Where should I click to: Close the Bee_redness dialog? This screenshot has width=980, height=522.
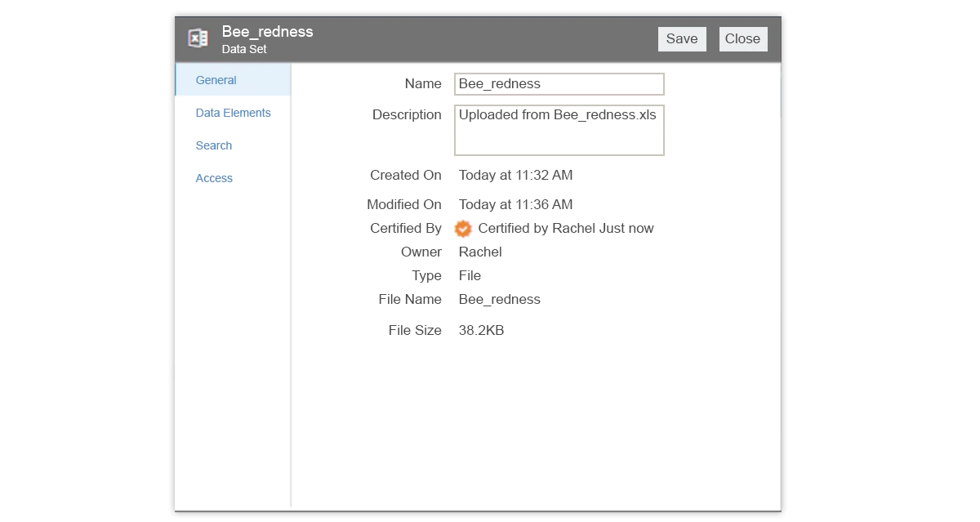click(x=742, y=38)
